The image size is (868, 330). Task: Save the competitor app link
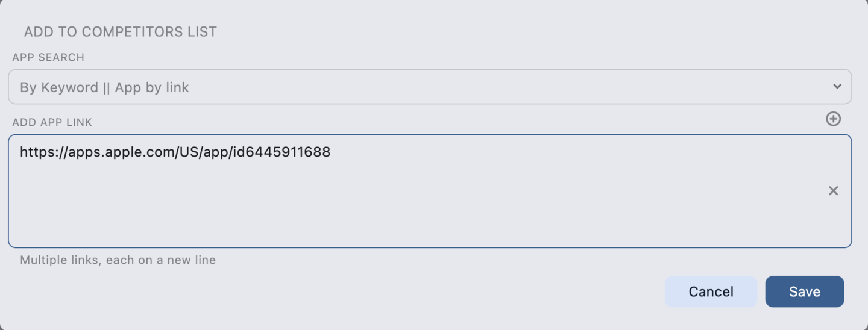[x=804, y=291]
